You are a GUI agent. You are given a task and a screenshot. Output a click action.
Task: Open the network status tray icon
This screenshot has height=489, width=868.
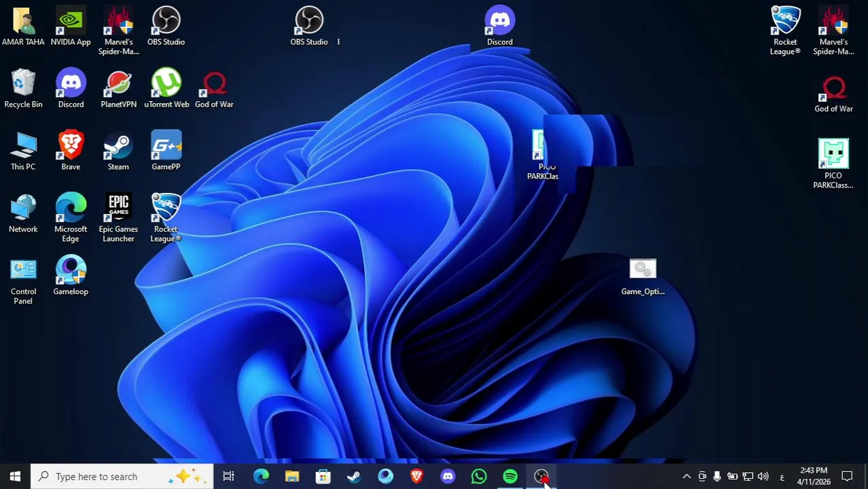[748, 477]
